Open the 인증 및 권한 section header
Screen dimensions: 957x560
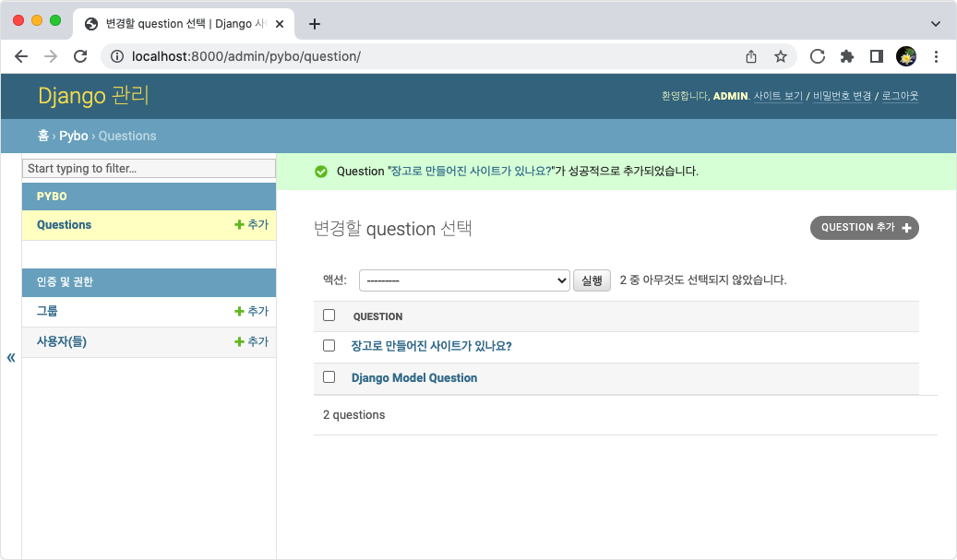(65, 281)
